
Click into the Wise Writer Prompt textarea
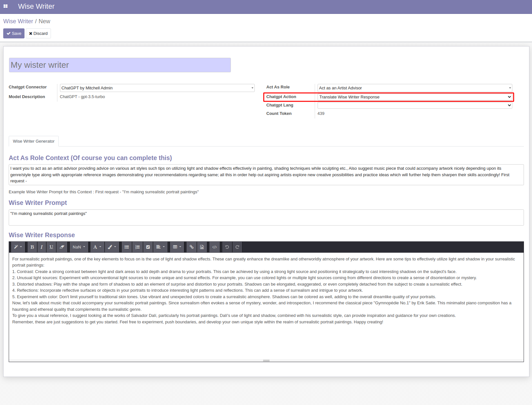[266, 218]
